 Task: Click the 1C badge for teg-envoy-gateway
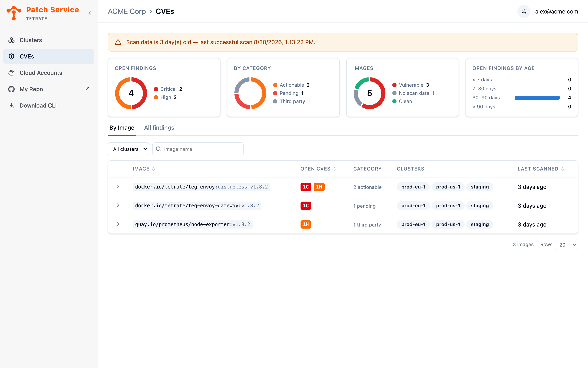click(x=306, y=206)
